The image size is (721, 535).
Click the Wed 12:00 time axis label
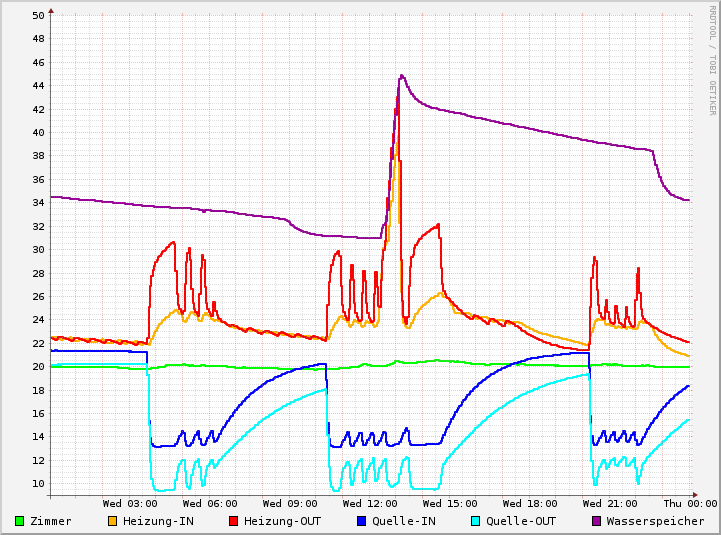click(370, 504)
